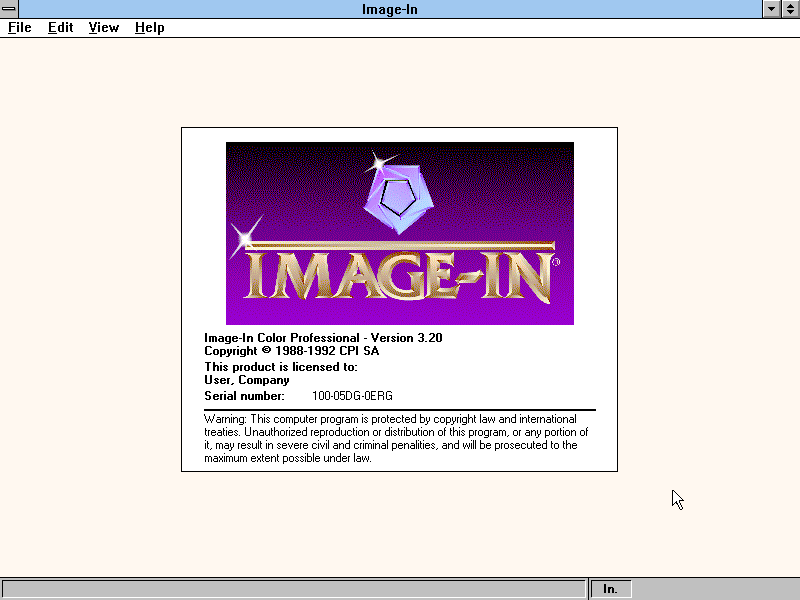Open the View menu

click(x=104, y=28)
